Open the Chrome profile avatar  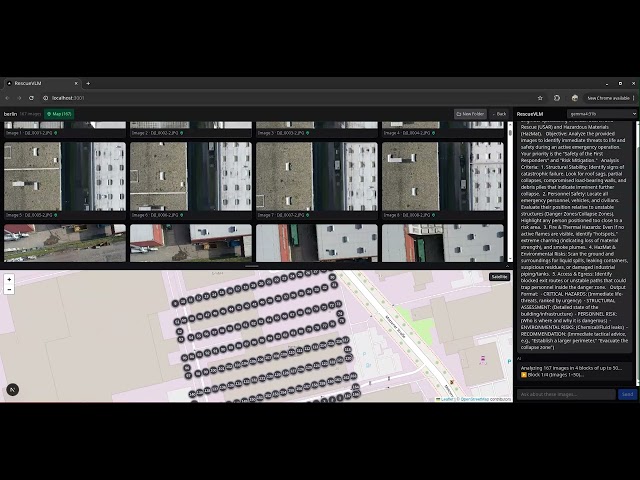(x=575, y=98)
